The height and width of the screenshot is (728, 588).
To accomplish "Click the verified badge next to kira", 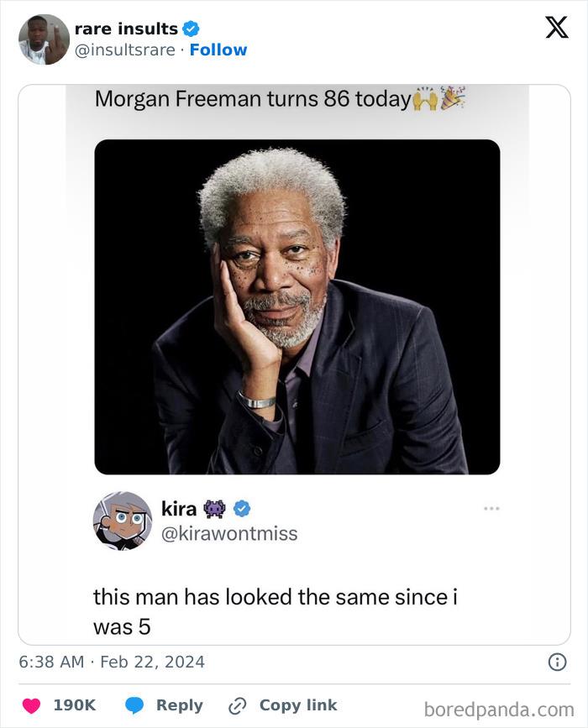I will [242, 509].
